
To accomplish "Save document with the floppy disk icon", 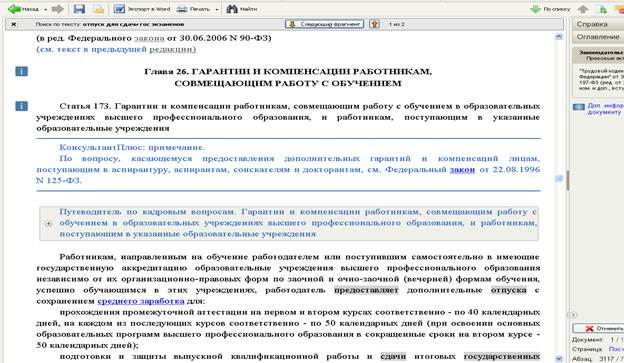I will tap(79, 9).
